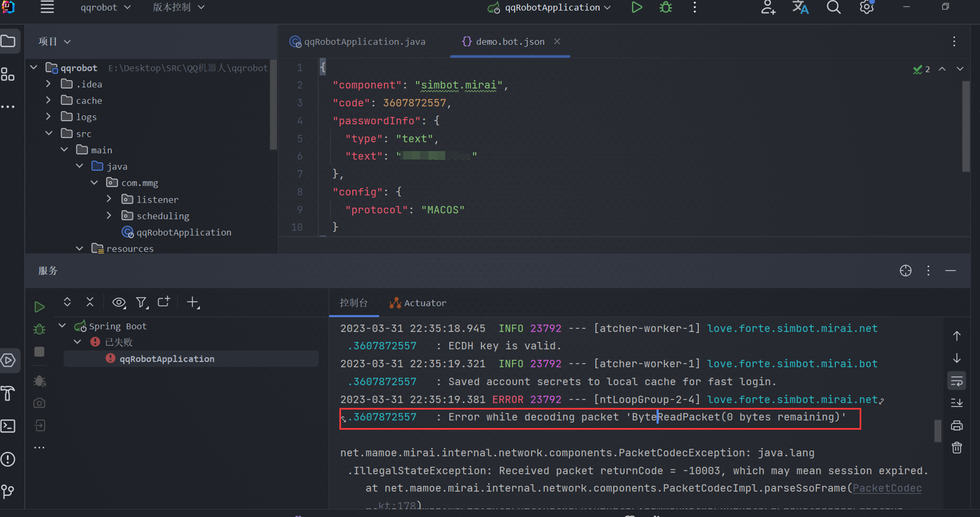This screenshot has width=980, height=517.
Task: Expand all services in tree
Action: 67,302
